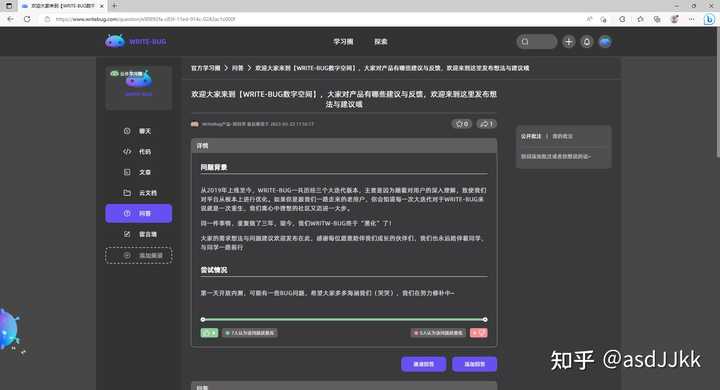Click the 问题背景 section heading
Viewport: 720px width, 390px height.
[214, 167]
